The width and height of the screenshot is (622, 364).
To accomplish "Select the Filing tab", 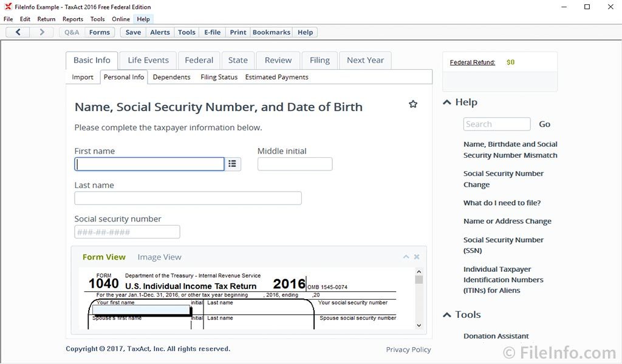I will 320,60.
